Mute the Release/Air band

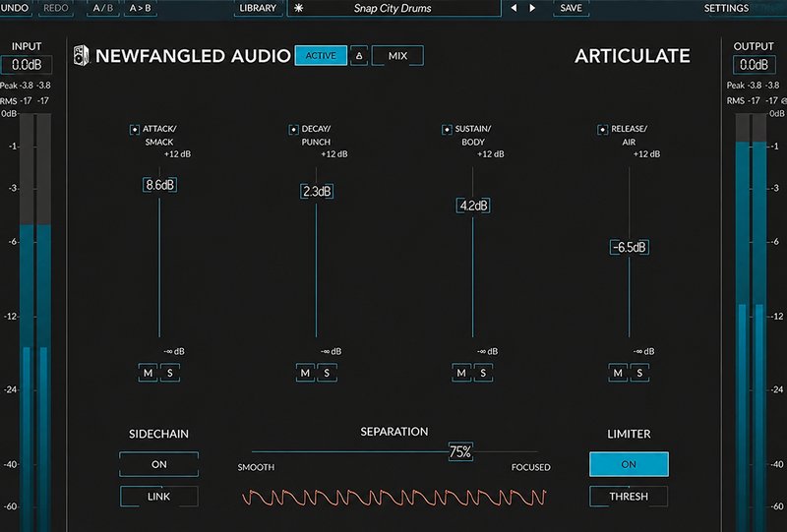pyautogui.click(x=618, y=373)
